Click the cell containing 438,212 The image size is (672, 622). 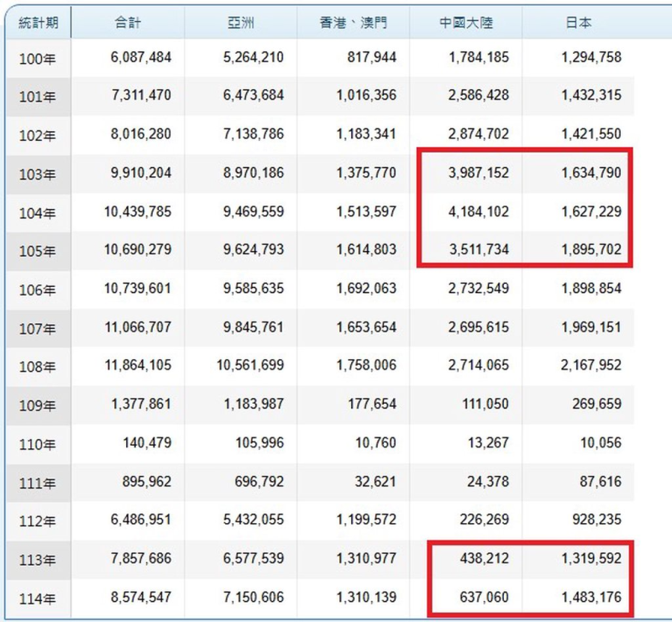coord(484,558)
